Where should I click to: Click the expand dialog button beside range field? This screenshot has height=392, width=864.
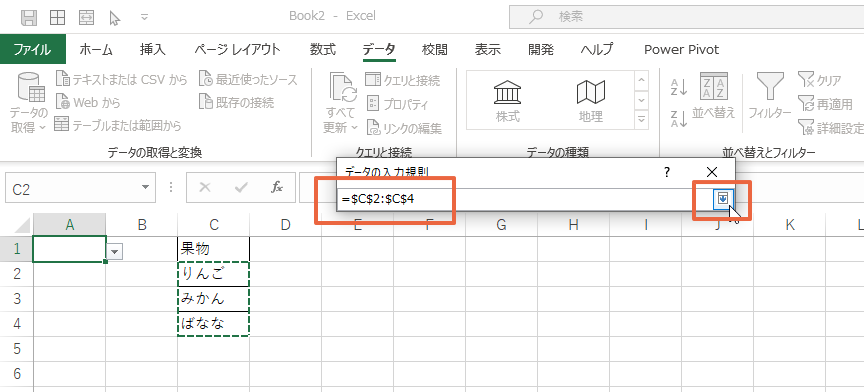pyautogui.click(x=722, y=199)
